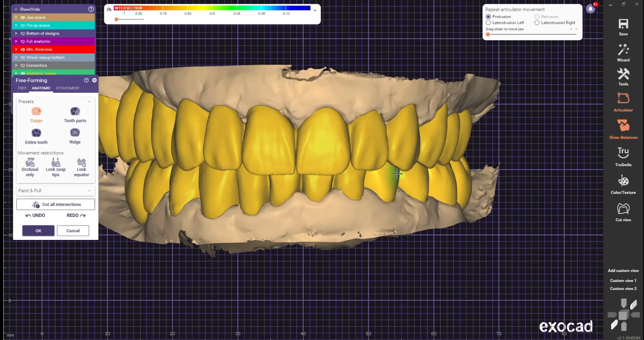
Task: Select Laterotrusion Left movement
Action: [488, 23]
